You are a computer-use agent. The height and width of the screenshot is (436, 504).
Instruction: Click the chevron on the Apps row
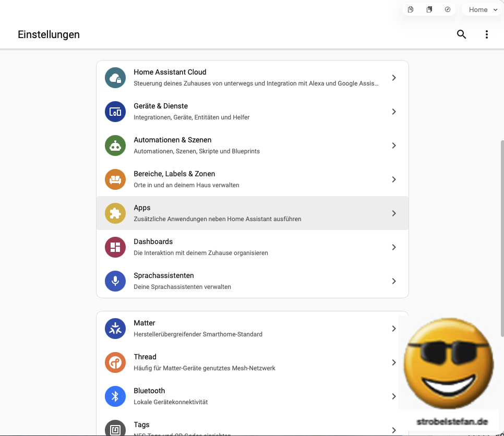pyautogui.click(x=394, y=213)
